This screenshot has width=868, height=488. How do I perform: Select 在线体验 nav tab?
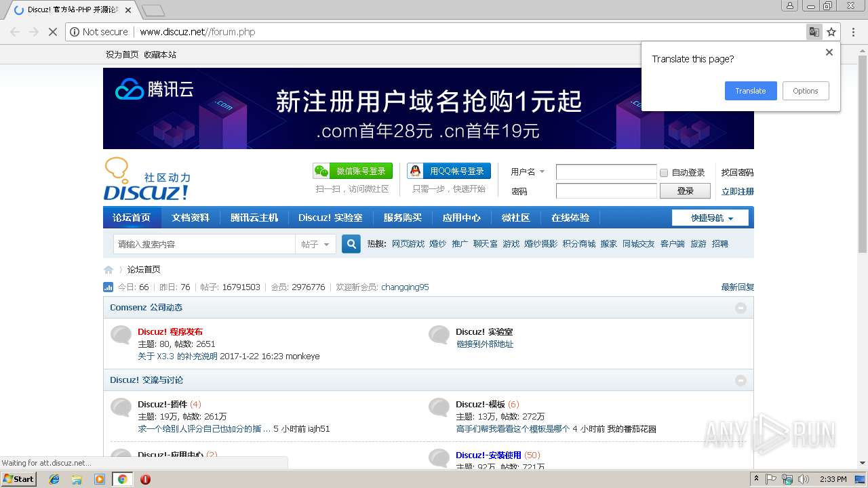[x=570, y=218]
